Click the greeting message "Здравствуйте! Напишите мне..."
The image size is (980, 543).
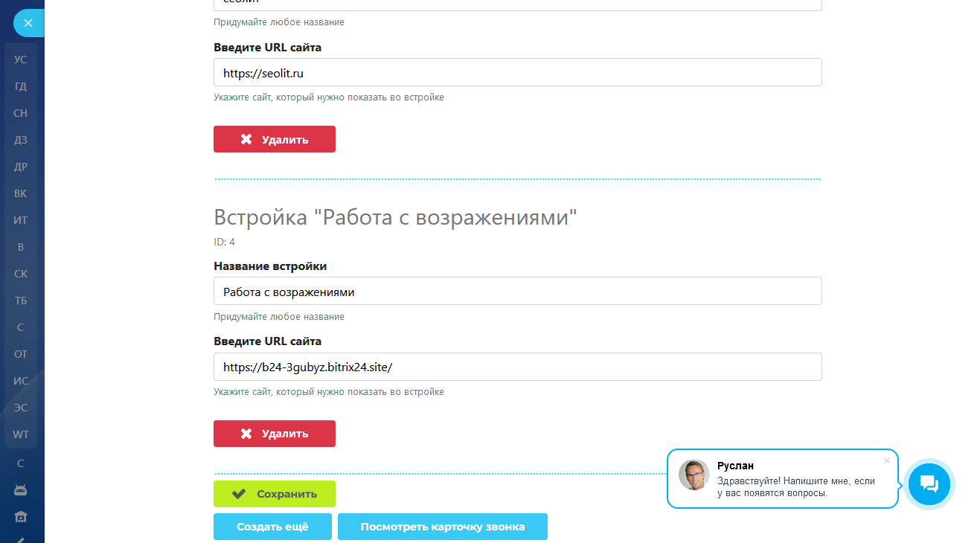pyautogui.click(x=796, y=487)
